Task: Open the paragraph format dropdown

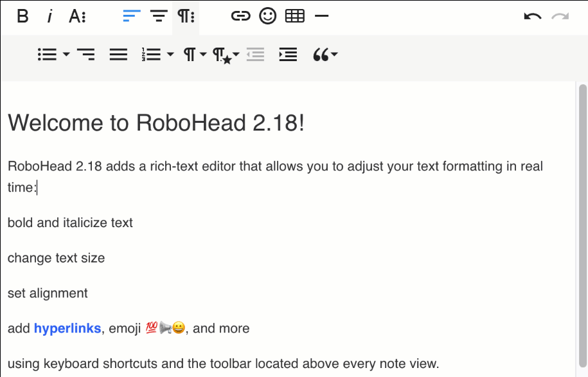Action: (195, 55)
